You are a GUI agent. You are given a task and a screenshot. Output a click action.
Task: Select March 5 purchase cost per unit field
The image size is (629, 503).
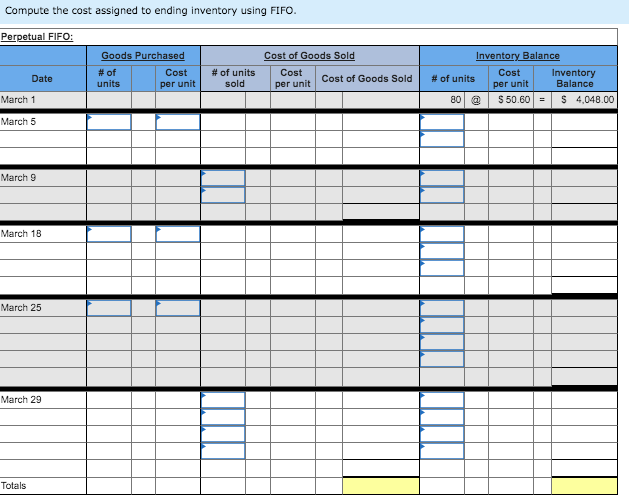click(178, 122)
